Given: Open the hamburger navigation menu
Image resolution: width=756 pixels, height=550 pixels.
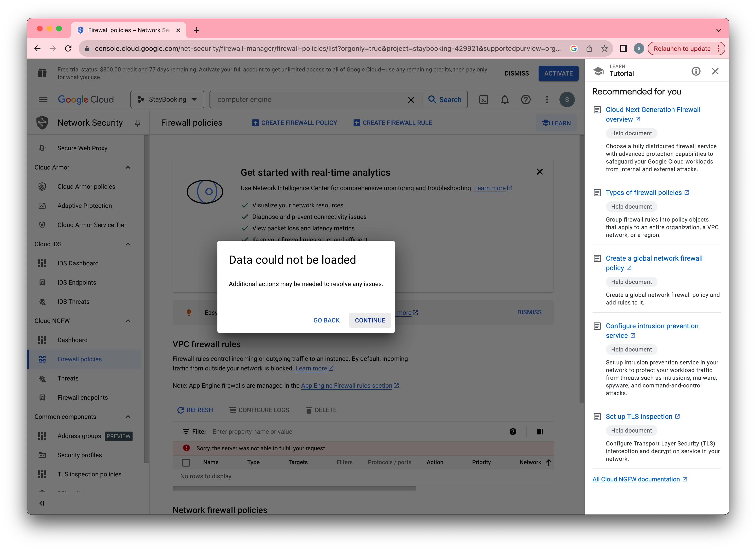Looking at the screenshot, I should click(43, 99).
